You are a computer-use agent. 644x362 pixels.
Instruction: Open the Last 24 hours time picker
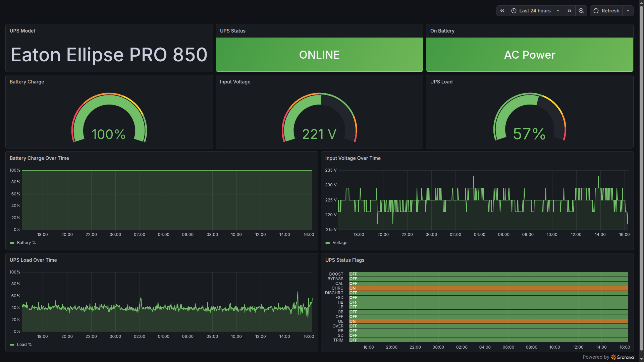[x=535, y=11]
